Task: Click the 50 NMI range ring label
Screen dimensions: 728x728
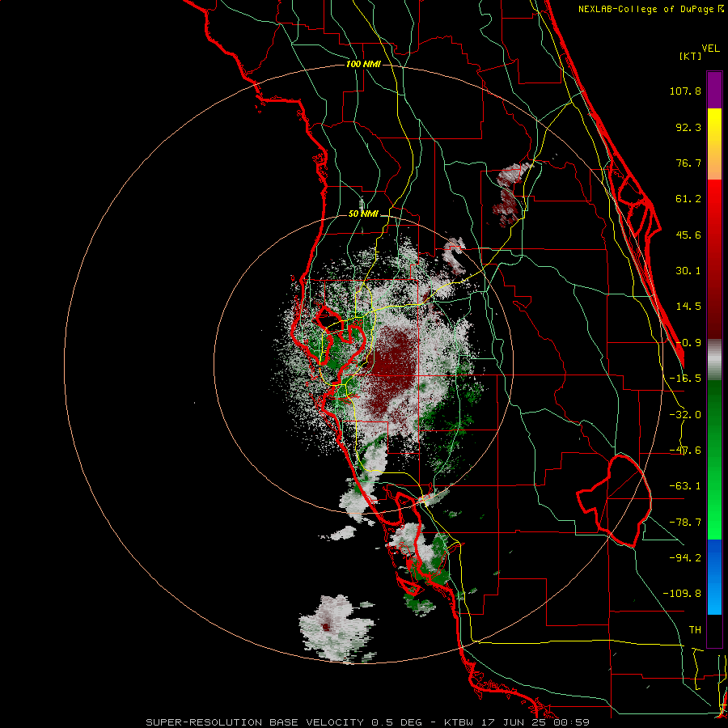Action: point(363,214)
